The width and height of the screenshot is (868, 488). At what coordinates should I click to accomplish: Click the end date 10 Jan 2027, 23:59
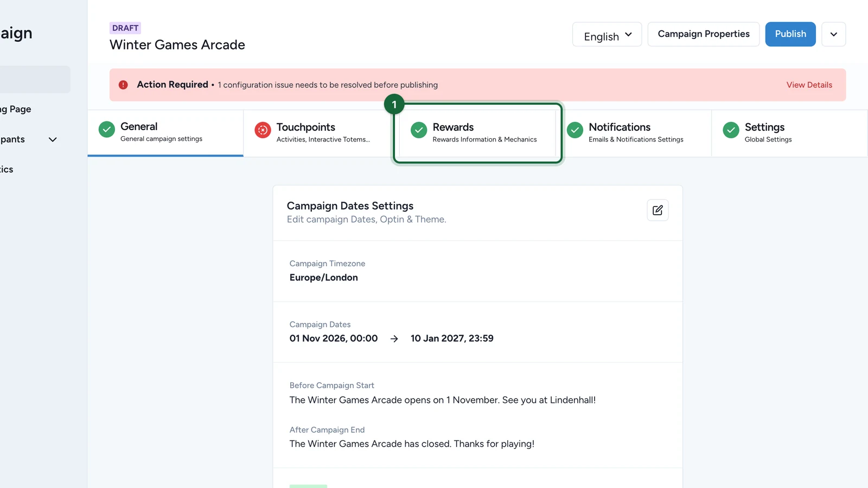click(452, 338)
